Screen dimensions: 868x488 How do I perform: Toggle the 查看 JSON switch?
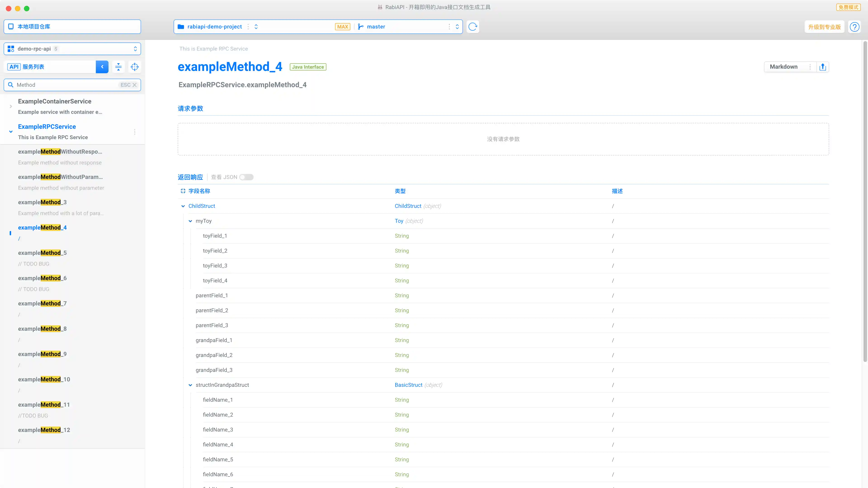[246, 177]
